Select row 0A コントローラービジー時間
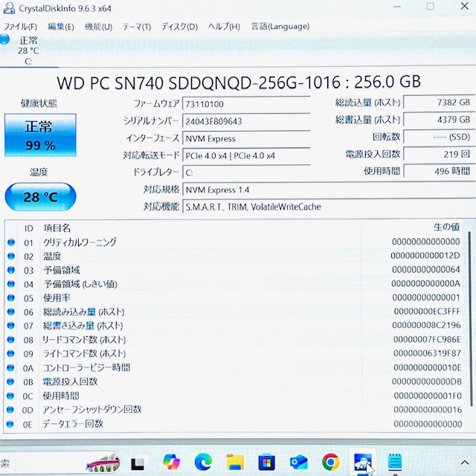Image resolution: width=476 pixels, height=476 pixels. click(x=234, y=367)
